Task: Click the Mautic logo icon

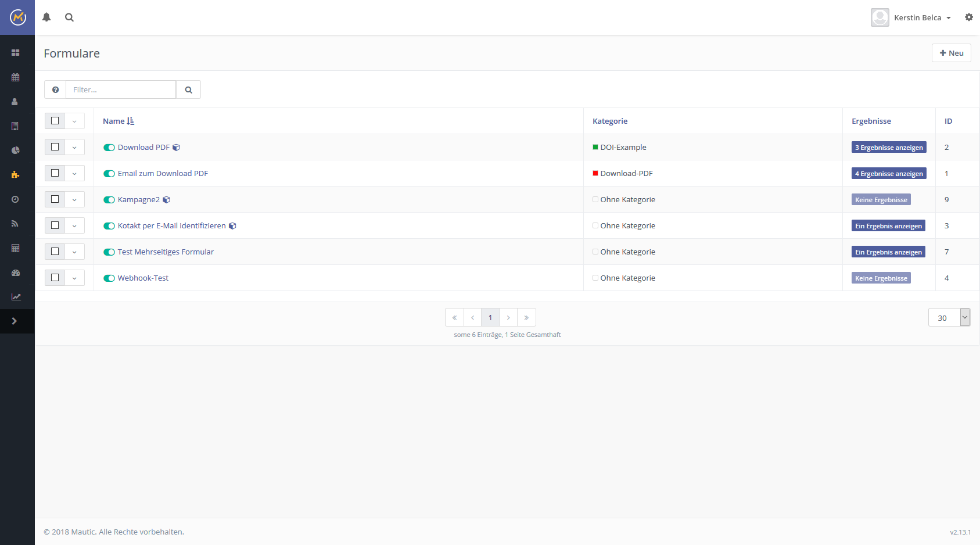Action: point(17,17)
